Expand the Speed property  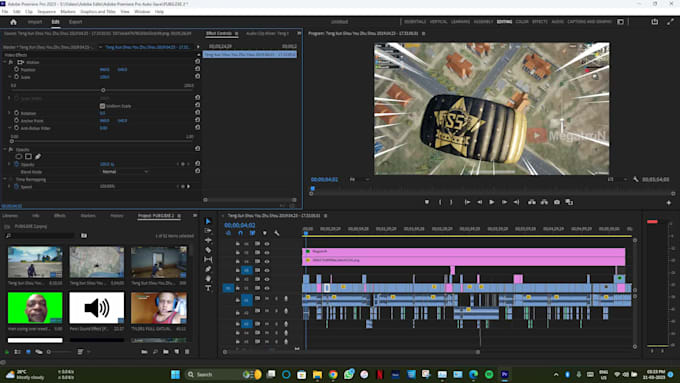pyautogui.click(x=10, y=187)
